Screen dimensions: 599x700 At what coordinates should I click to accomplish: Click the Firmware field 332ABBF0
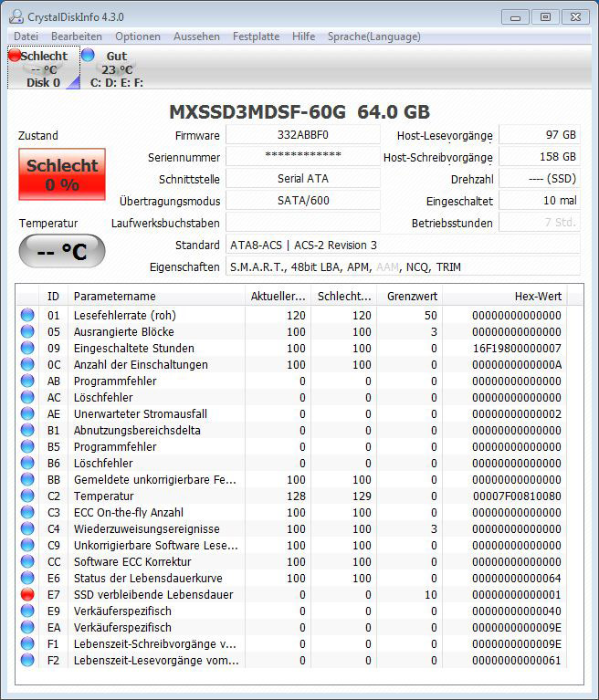[x=303, y=135]
